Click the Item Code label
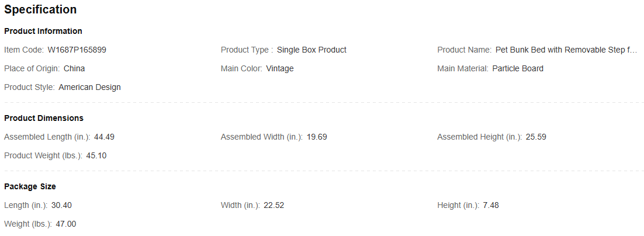644x236 pixels. [x=24, y=50]
